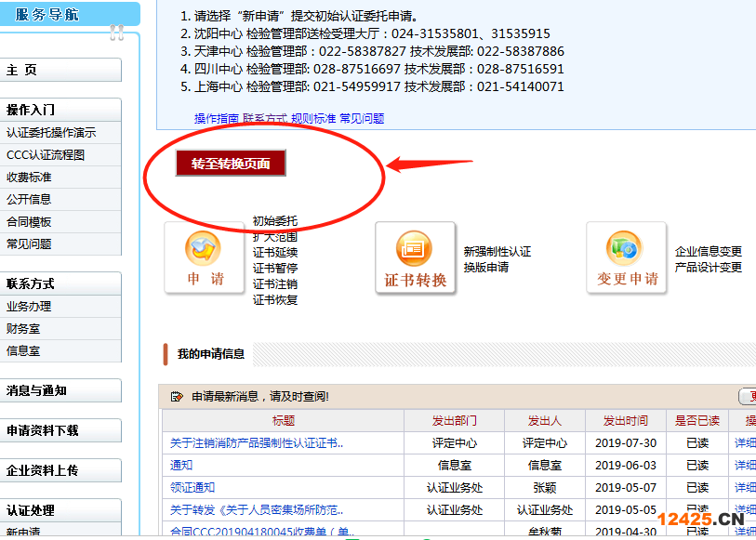Click the 发出时间 column header

click(625, 421)
